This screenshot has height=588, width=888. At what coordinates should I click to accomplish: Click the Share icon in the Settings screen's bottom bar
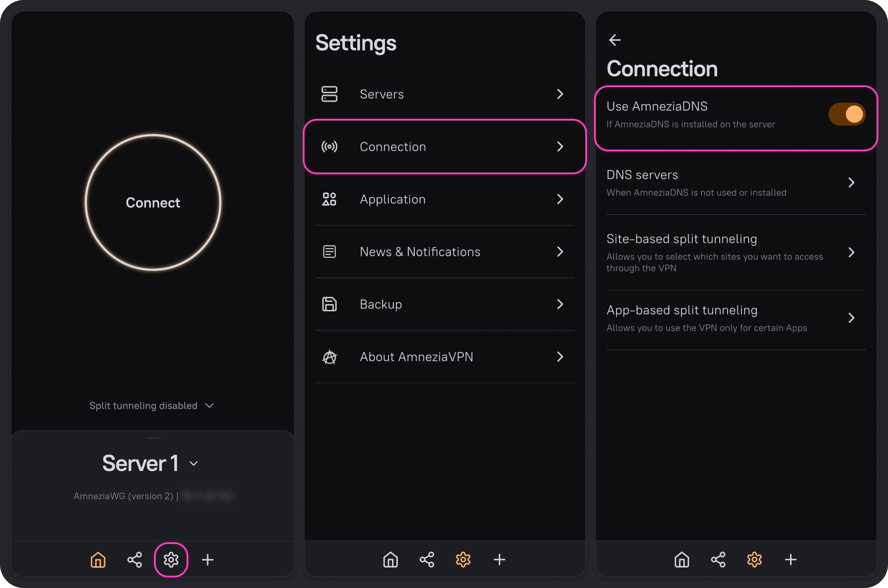coord(427,560)
